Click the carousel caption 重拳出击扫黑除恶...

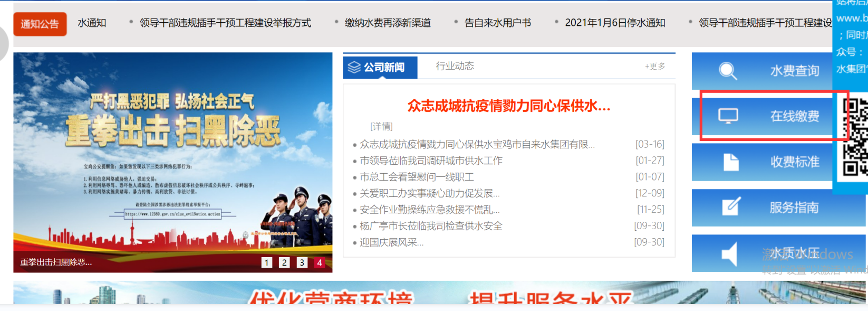56,262
